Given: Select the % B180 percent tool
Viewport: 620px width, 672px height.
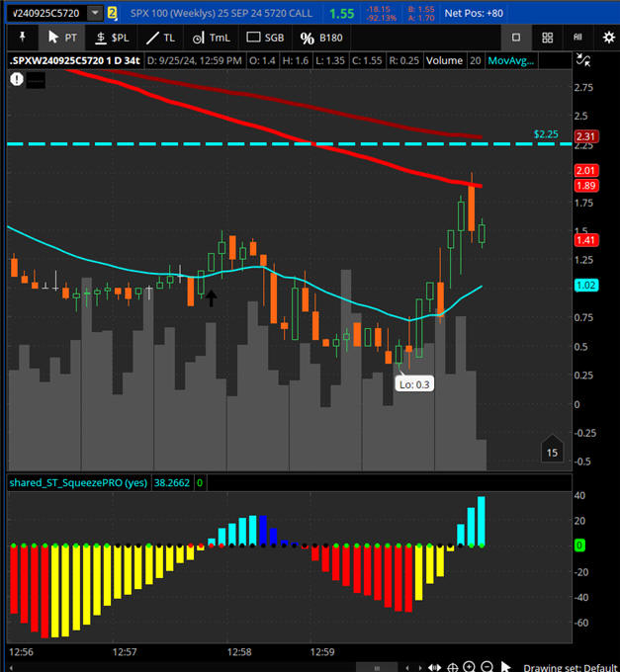Looking at the screenshot, I should pos(321,38).
